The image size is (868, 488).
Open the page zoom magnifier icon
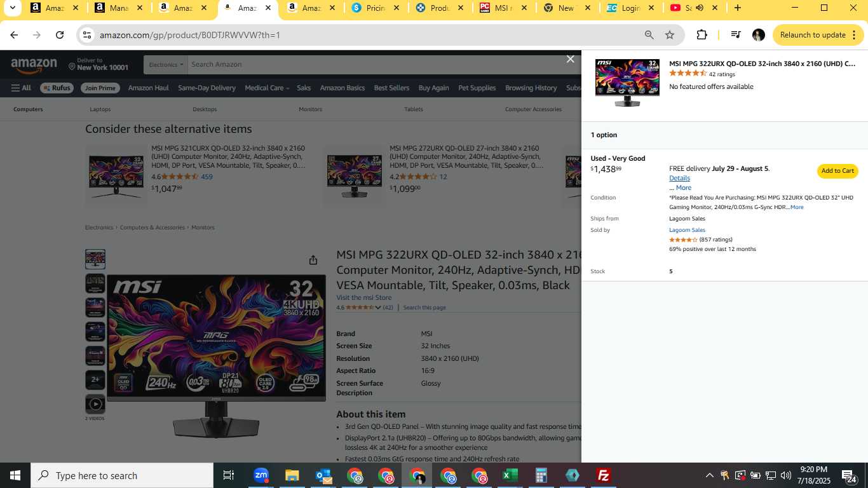click(649, 35)
